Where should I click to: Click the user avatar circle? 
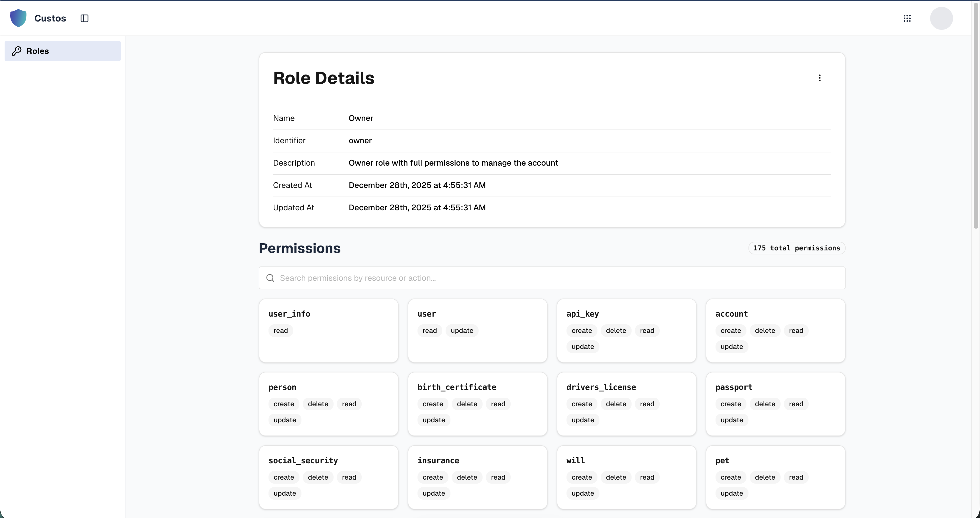941,18
